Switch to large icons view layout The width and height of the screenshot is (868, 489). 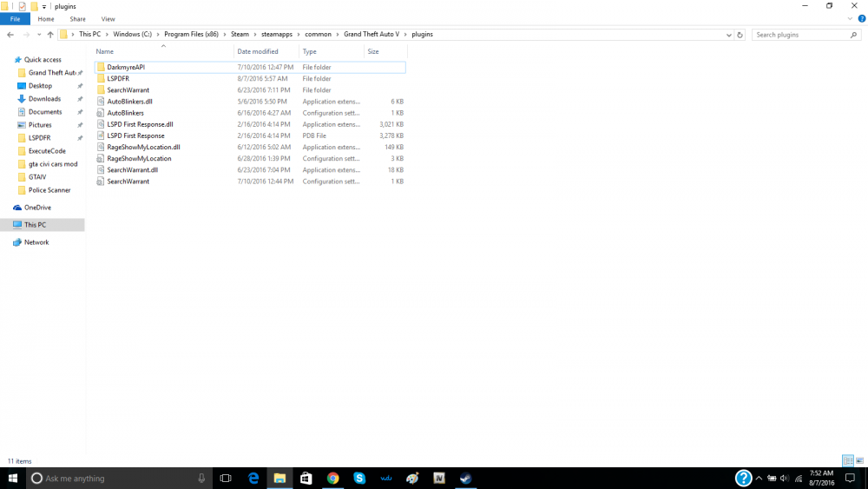859,460
